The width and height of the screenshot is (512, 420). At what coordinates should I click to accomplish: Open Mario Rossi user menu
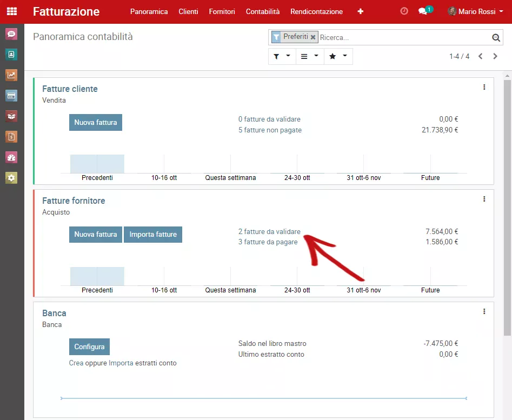click(x=475, y=11)
